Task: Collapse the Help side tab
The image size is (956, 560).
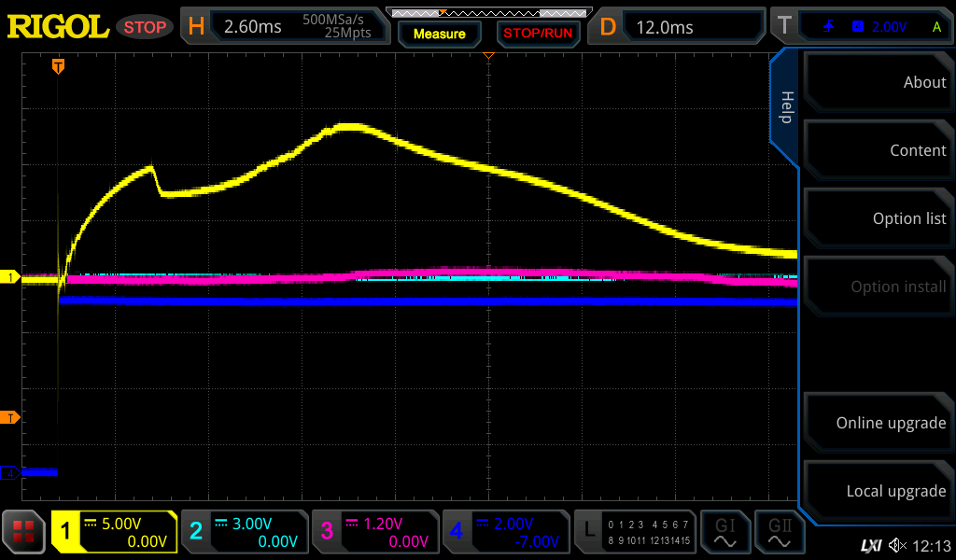Action: click(x=785, y=106)
